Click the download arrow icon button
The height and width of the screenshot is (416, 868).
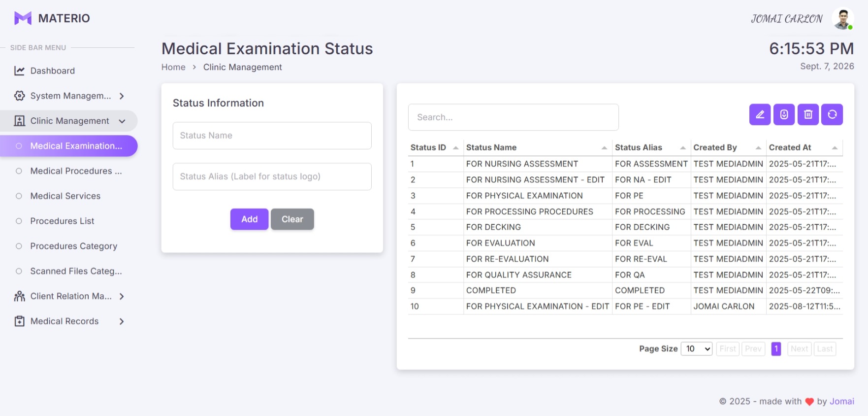784,114
